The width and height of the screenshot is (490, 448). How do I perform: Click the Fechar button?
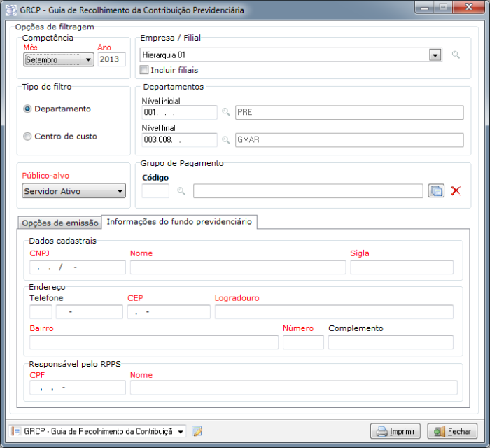[451, 431]
